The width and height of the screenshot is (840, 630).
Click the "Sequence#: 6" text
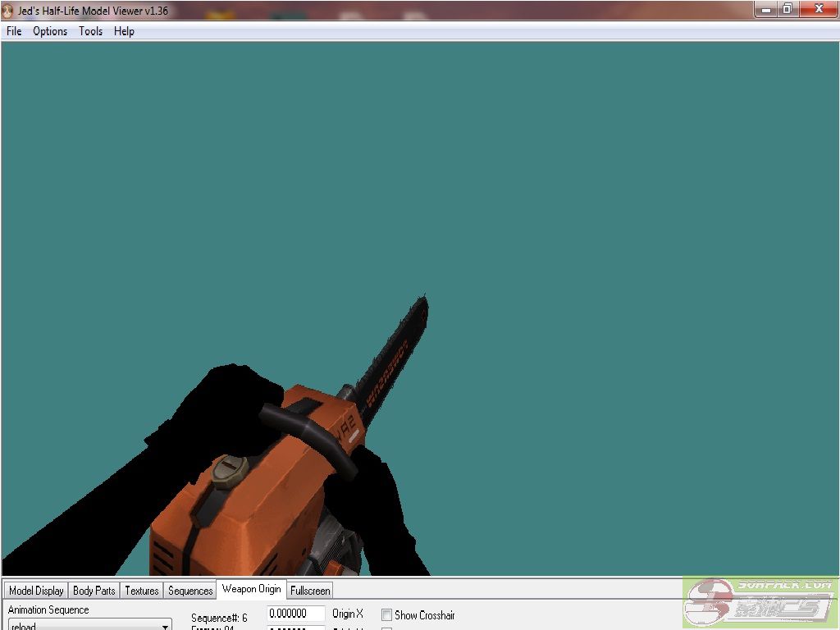click(x=219, y=618)
